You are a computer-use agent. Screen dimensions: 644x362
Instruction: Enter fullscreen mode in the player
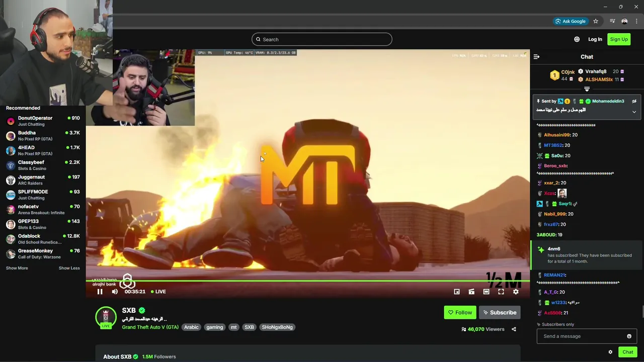tap(501, 292)
